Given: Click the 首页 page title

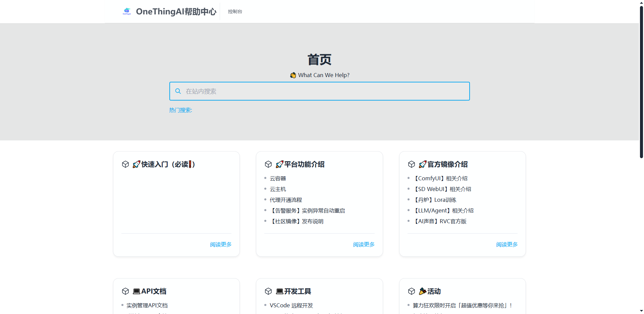Looking at the screenshot, I should [319, 60].
